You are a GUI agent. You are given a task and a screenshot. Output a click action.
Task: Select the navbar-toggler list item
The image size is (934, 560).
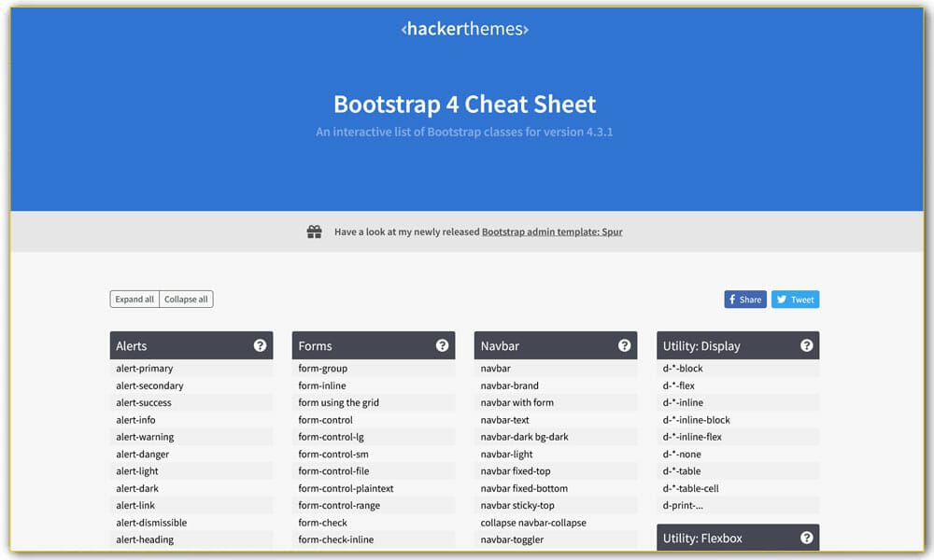pyautogui.click(x=556, y=539)
